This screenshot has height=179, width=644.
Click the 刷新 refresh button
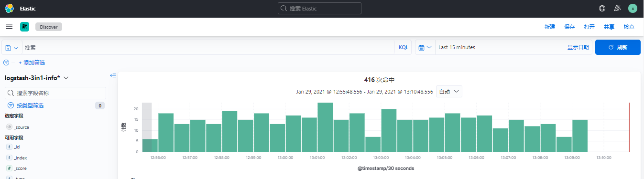click(618, 47)
